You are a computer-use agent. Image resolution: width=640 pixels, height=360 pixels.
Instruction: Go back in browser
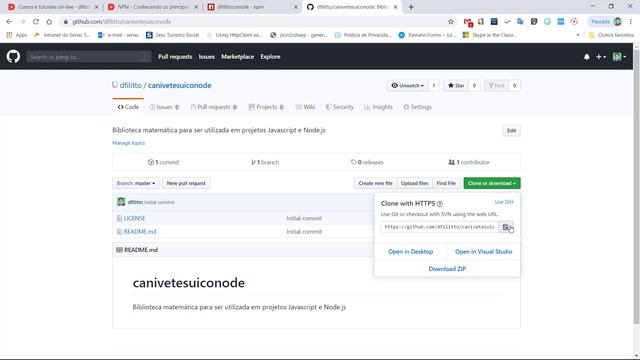[9, 22]
